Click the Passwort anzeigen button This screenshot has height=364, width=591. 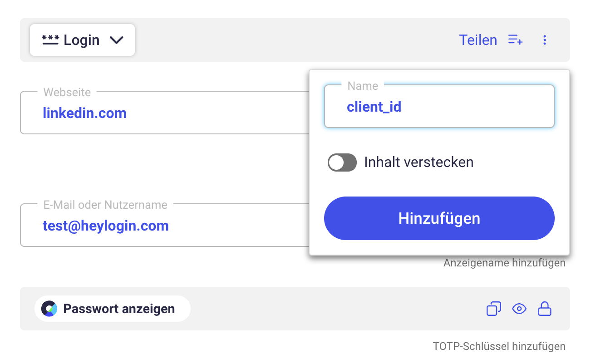pyautogui.click(x=113, y=309)
